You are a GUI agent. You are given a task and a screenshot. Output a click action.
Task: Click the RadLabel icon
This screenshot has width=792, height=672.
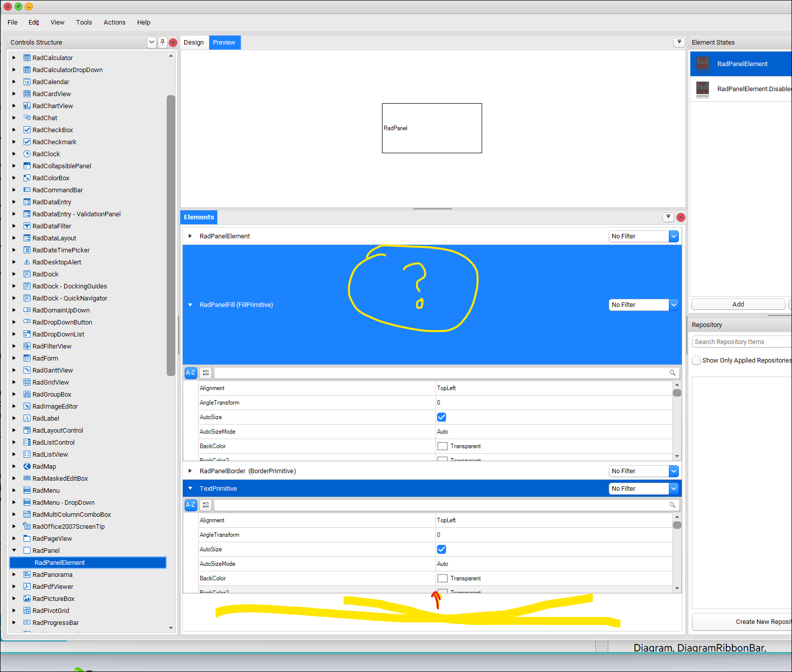point(27,418)
